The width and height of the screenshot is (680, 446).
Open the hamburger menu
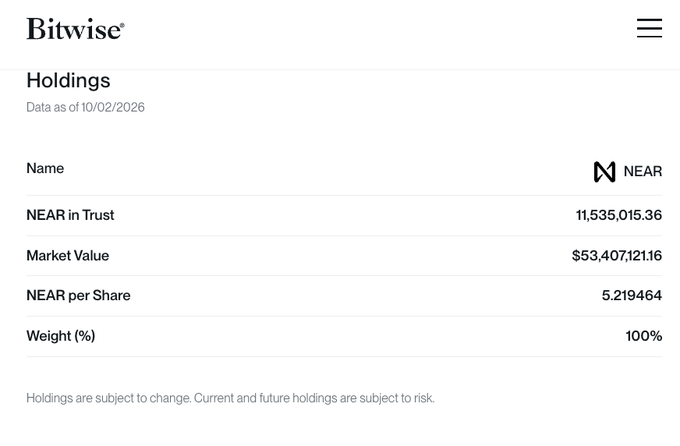coord(649,28)
